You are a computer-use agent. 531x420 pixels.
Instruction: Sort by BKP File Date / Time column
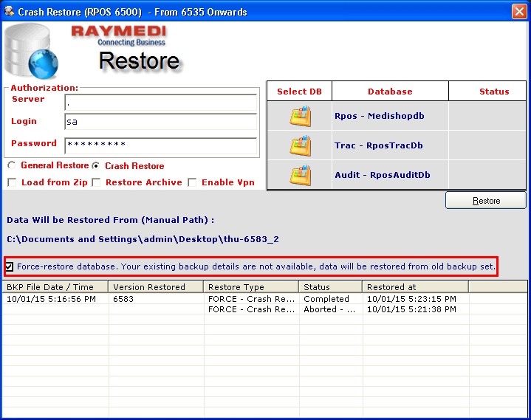tap(55, 287)
